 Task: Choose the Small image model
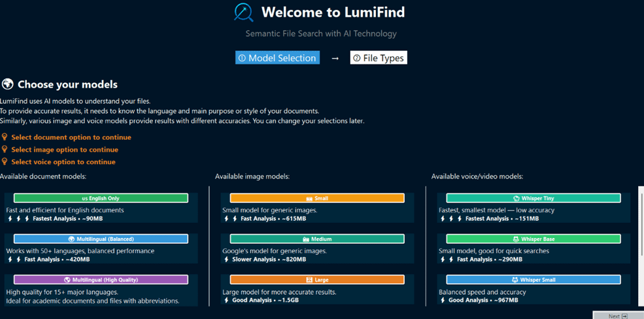317,198
